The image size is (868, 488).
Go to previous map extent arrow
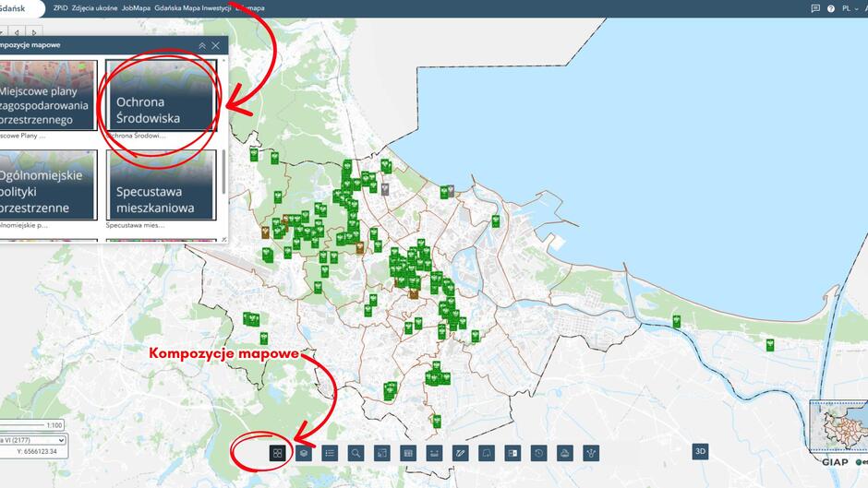pos(17,32)
